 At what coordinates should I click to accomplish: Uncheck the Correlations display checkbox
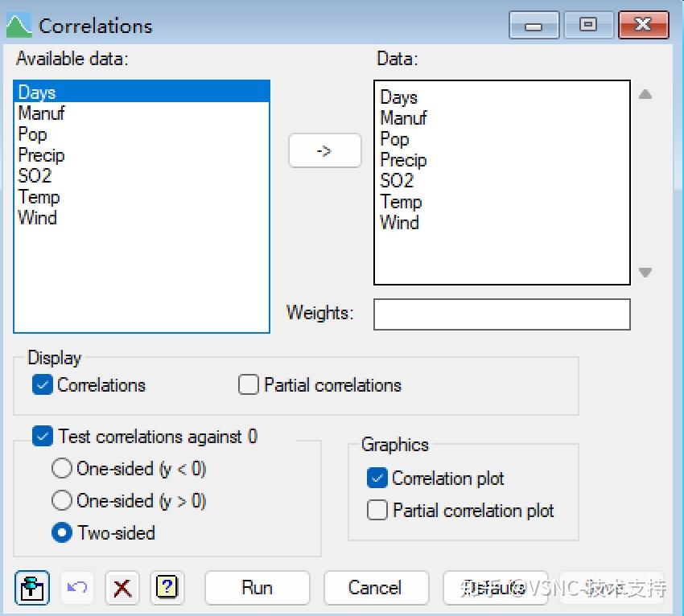click(43, 385)
